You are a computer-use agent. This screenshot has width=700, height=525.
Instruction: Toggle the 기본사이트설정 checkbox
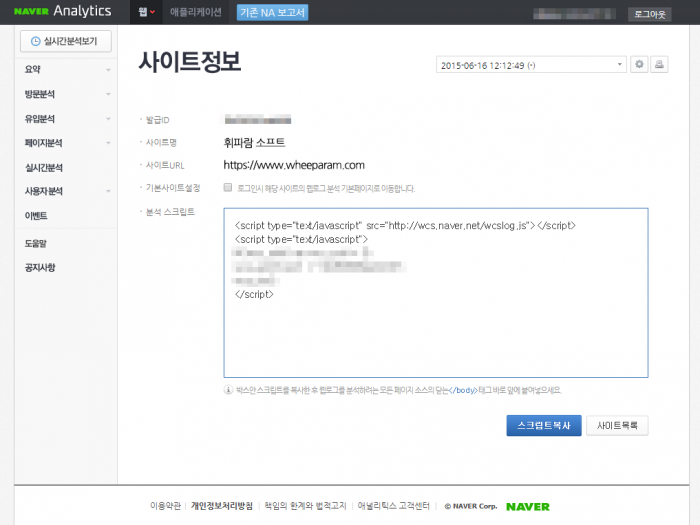[228, 188]
